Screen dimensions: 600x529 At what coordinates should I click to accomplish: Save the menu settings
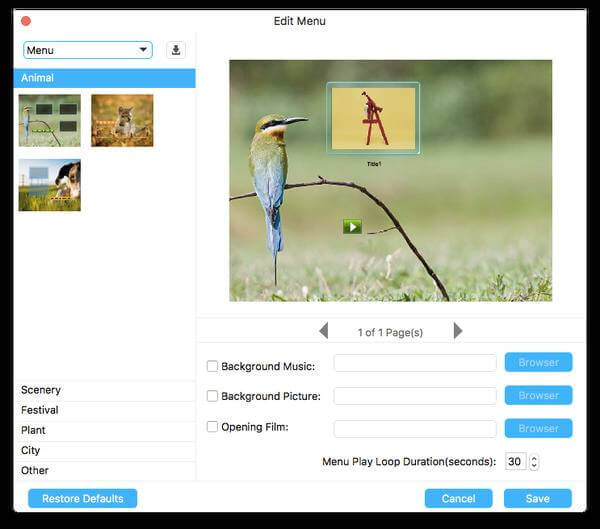(x=538, y=498)
